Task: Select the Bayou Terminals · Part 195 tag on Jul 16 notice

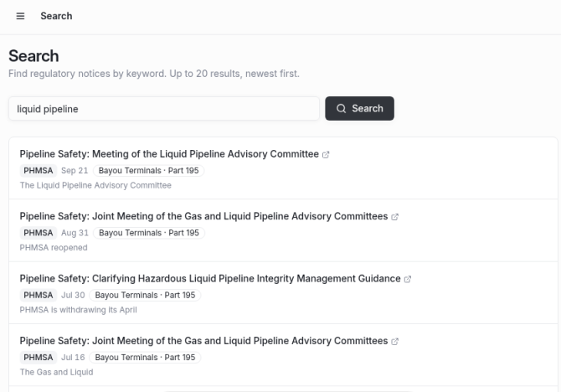Action: click(145, 358)
